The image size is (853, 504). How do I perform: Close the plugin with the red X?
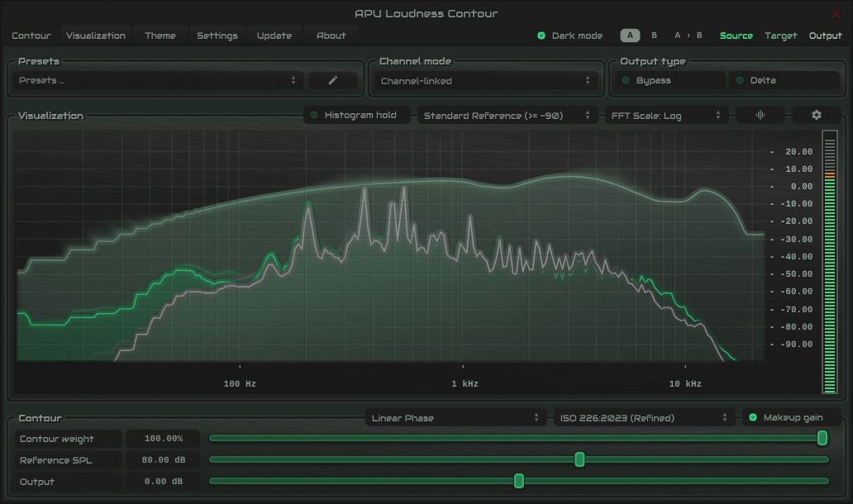click(836, 14)
